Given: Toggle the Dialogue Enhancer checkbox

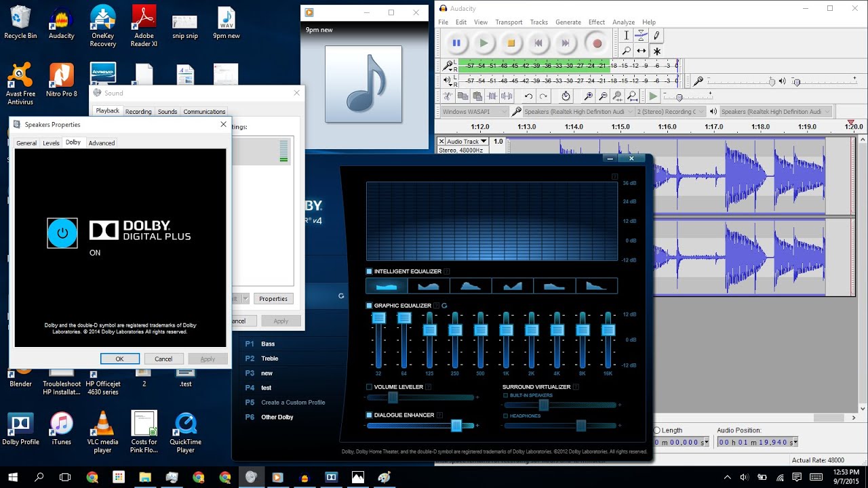Looking at the screenshot, I should [x=370, y=415].
